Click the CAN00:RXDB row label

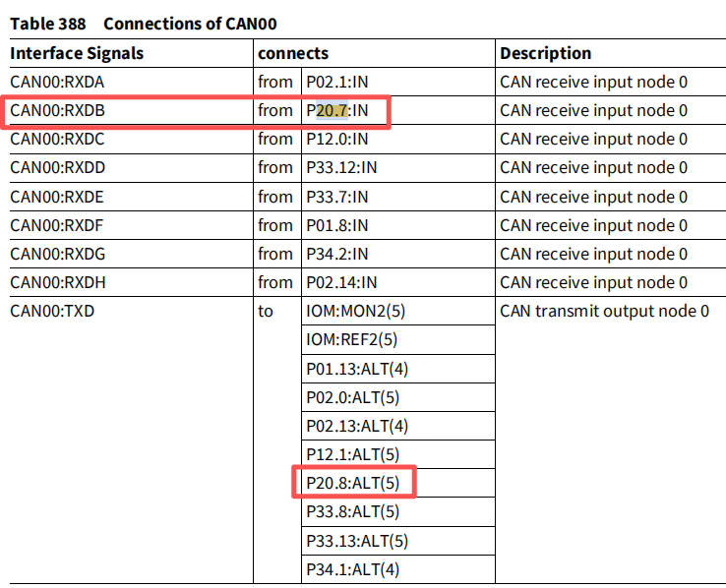point(57,110)
